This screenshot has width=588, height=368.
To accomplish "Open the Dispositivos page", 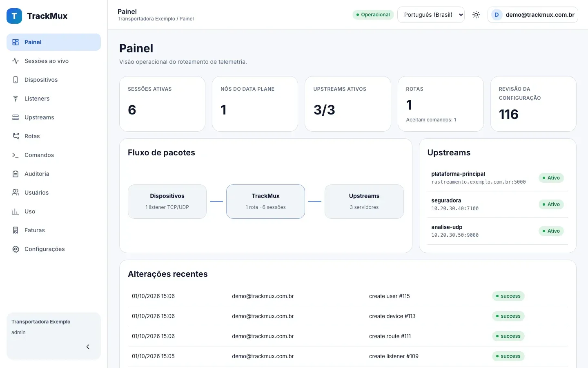I will point(53,80).
